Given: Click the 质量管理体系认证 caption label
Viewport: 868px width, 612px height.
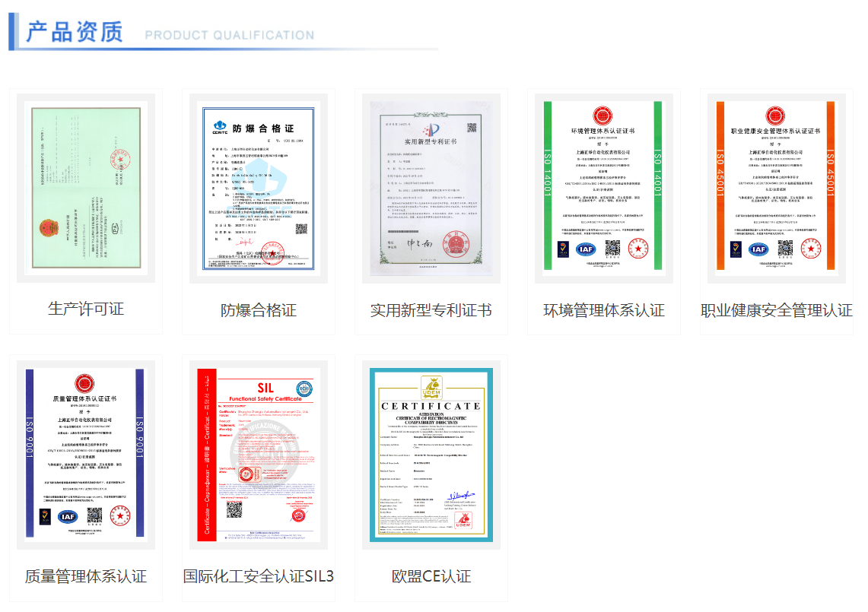Looking at the screenshot, I should pyautogui.click(x=86, y=576).
